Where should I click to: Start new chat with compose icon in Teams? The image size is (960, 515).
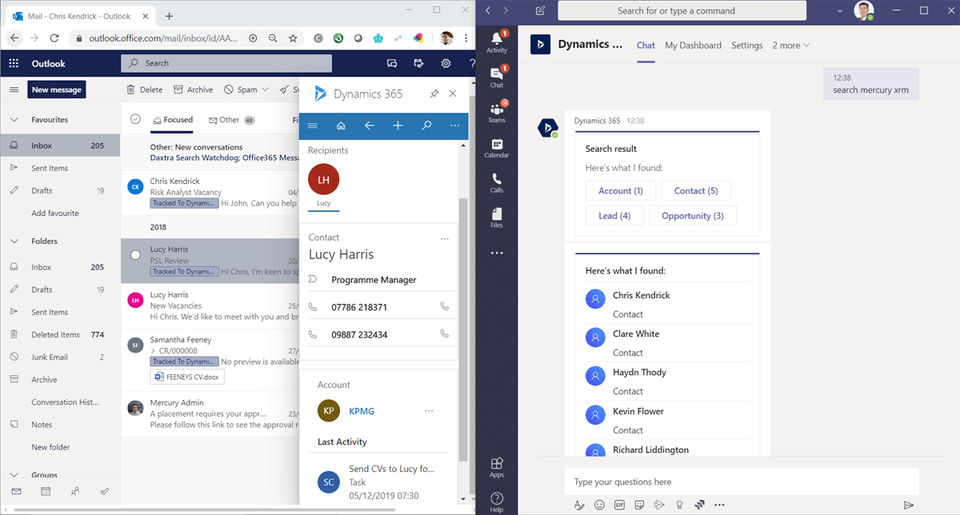[540, 10]
